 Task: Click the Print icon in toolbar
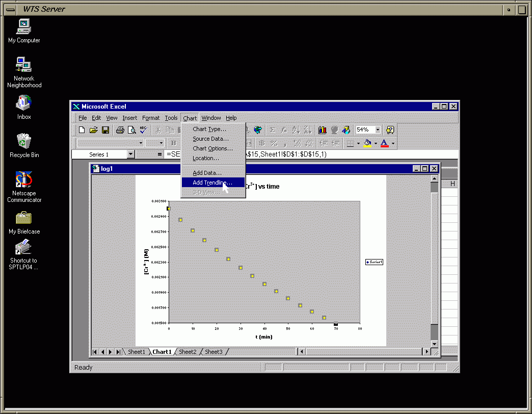coord(120,130)
